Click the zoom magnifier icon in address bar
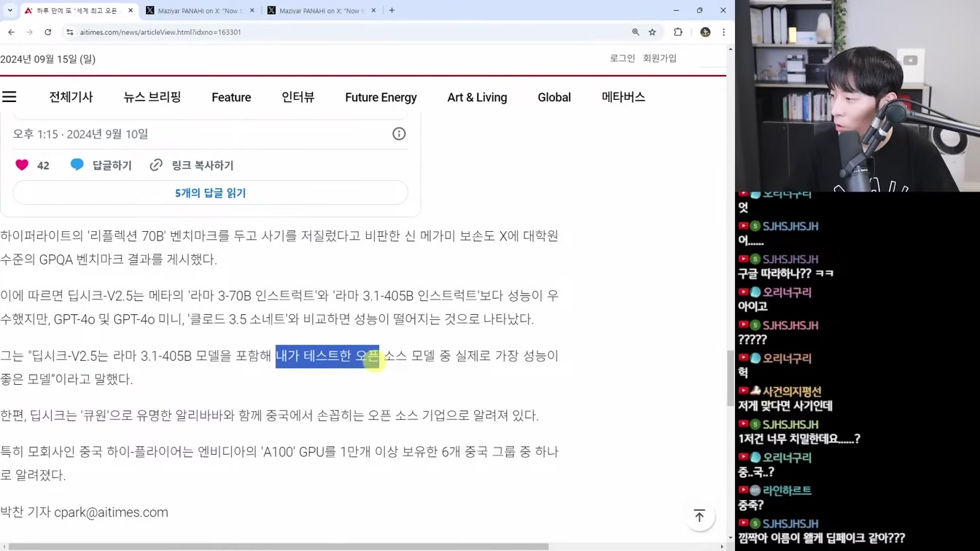The image size is (980, 551). 636,32
